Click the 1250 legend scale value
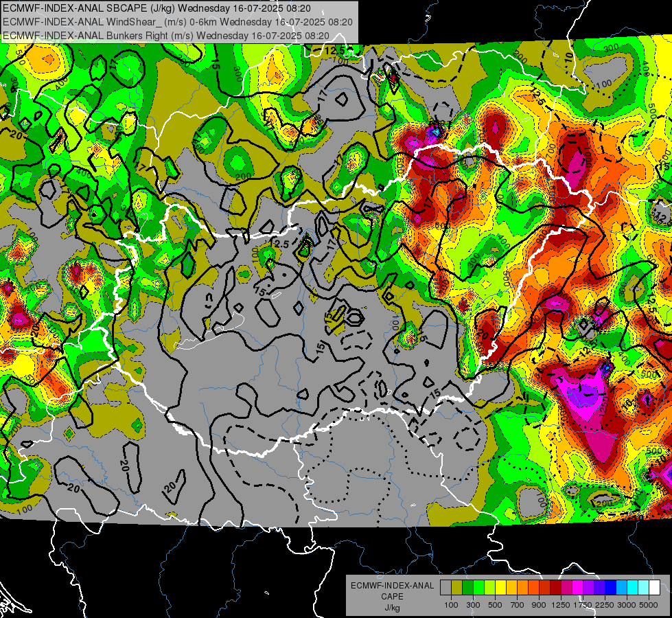Image resolution: width=672 pixels, height=618 pixels. point(561,605)
